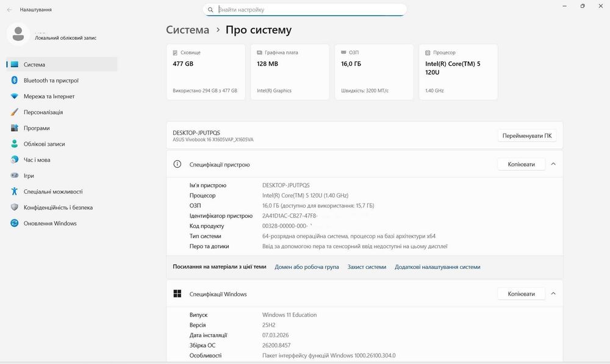Click the Швидкість: 3200 МТ/с text
610x364 pixels.
point(365,91)
